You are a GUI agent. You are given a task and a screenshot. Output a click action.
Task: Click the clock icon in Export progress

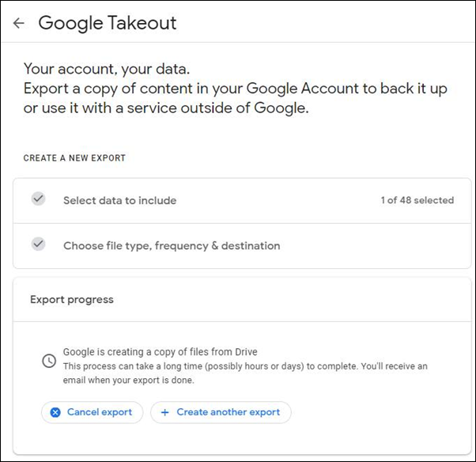pos(49,361)
